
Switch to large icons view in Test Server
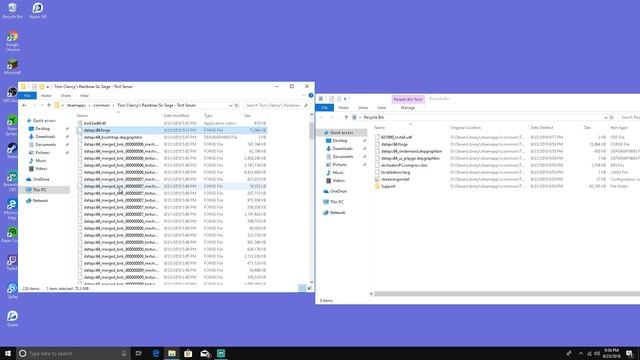(x=309, y=288)
